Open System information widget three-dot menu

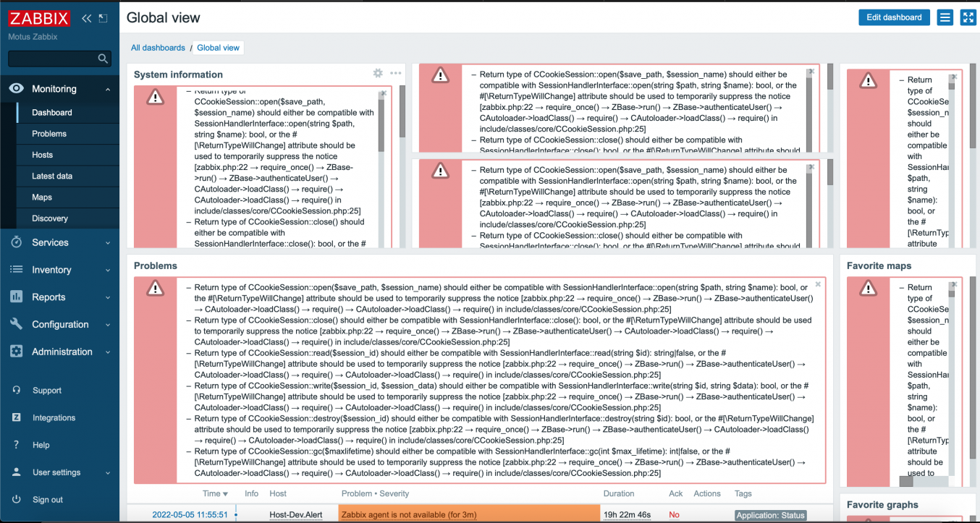pos(395,73)
